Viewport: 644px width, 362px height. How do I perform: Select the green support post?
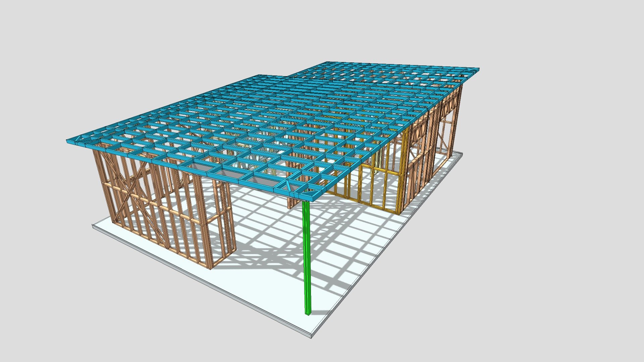(307, 255)
